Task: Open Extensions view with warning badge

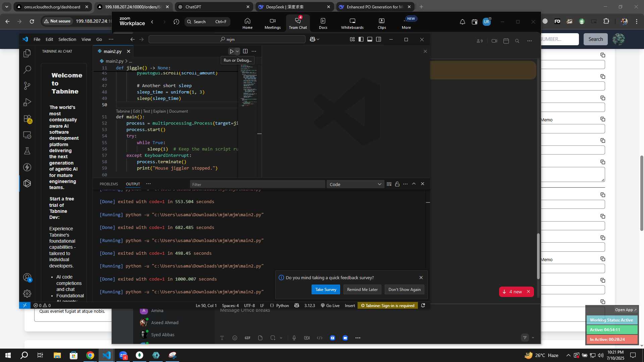Action: (x=27, y=119)
